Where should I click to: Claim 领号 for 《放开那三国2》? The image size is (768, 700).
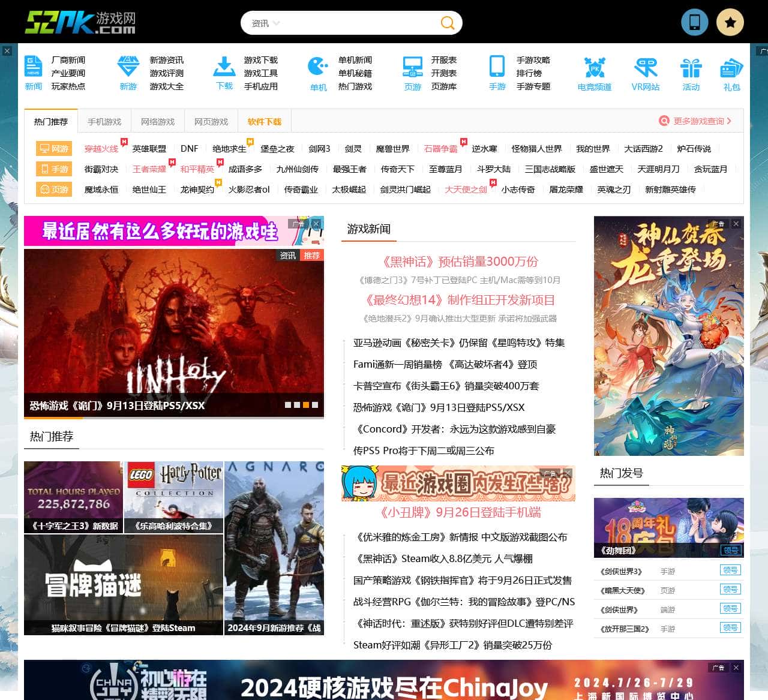[x=730, y=628]
